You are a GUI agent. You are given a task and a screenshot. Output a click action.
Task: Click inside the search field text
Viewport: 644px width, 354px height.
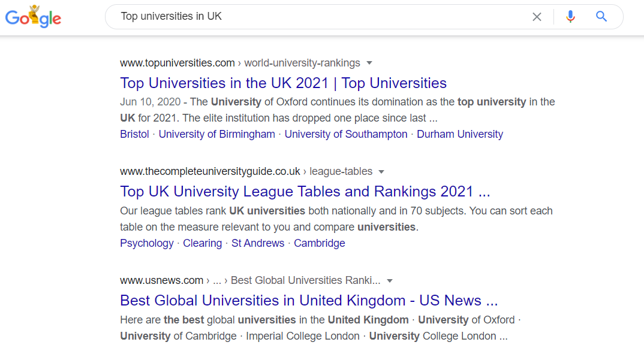171,16
